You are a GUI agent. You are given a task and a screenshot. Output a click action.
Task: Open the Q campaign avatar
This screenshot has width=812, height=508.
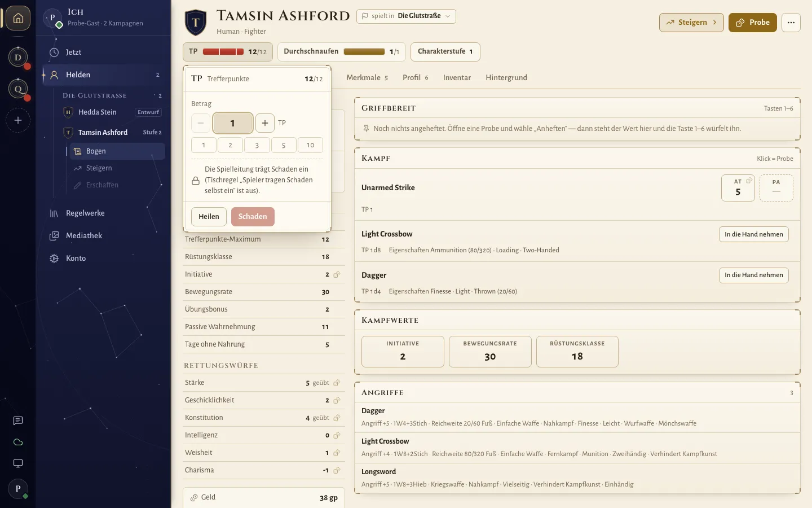pyautogui.click(x=18, y=89)
